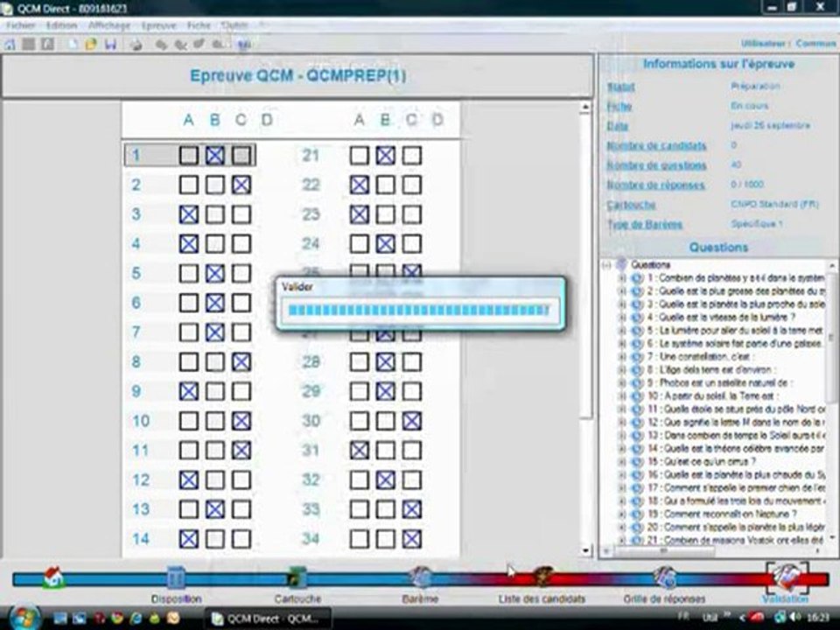Click the print icon in the toolbar

click(136, 45)
